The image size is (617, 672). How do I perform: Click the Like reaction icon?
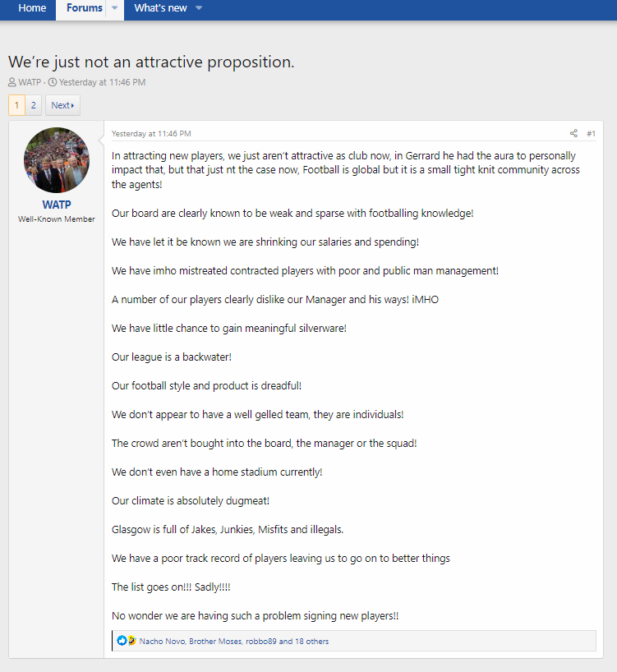point(122,641)
